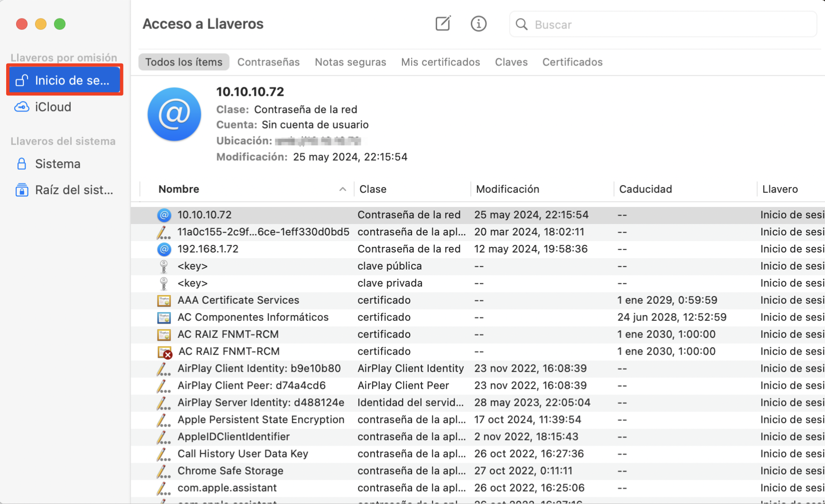Screen dimensions: 825x504
Task: Sort items by the Modificación column
Action: click(x=508, y=189)
